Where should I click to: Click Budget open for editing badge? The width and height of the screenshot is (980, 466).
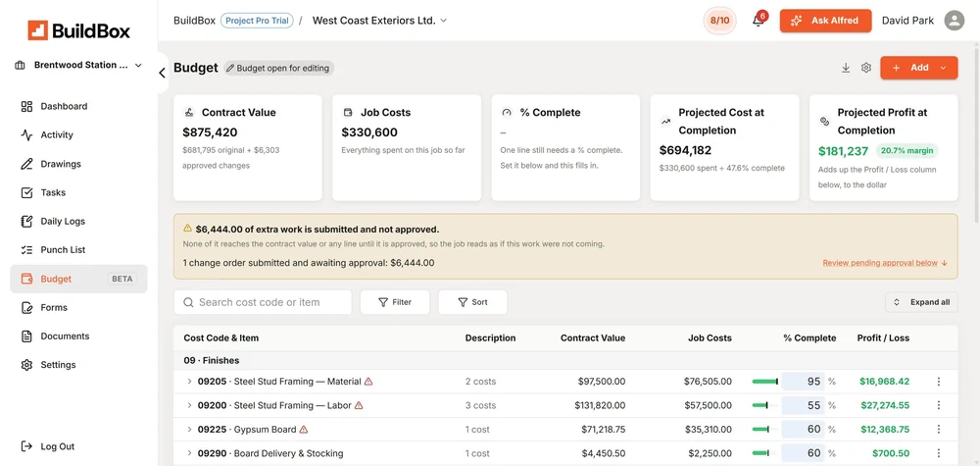(278, 68)
